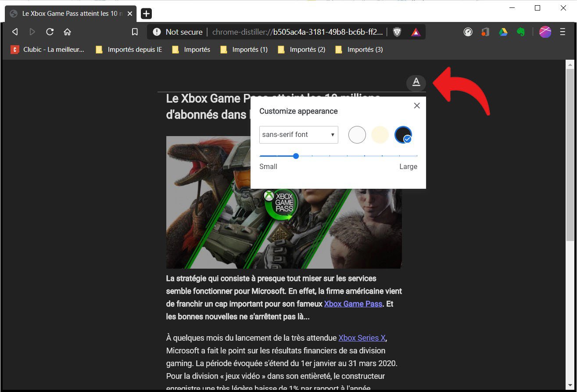577x392 pixels.
Task: Open the sans-serif font dropdown
Action: tap(298, 134)
